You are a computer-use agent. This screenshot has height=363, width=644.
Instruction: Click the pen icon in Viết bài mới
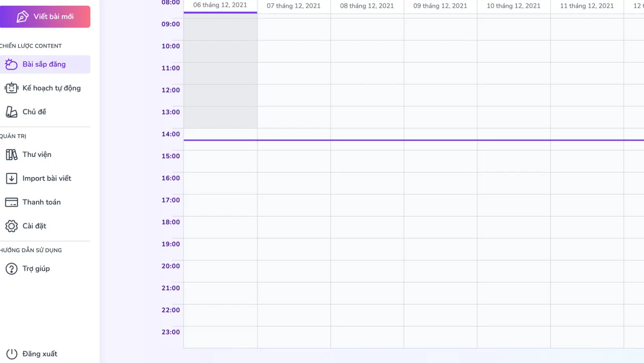point(22,16)
